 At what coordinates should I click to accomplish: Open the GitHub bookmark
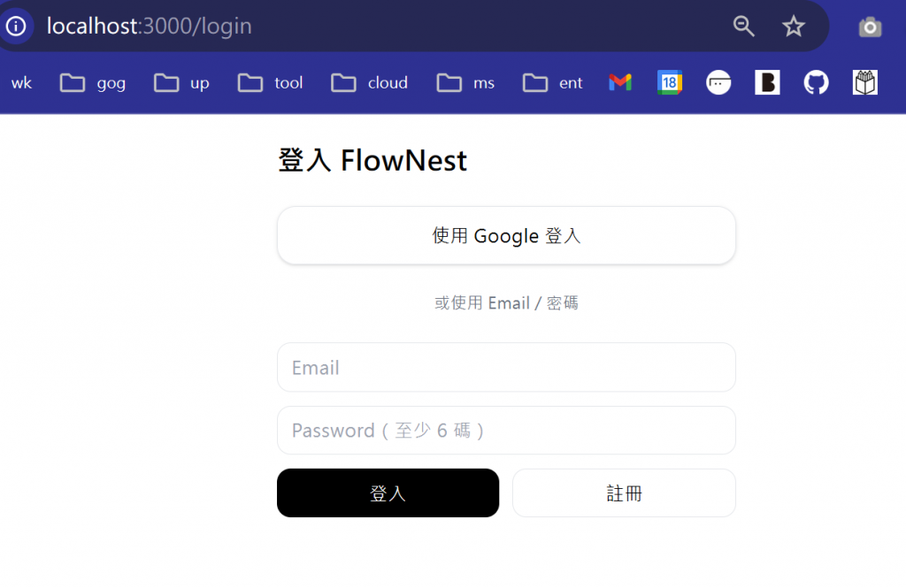tap(816, 82)
